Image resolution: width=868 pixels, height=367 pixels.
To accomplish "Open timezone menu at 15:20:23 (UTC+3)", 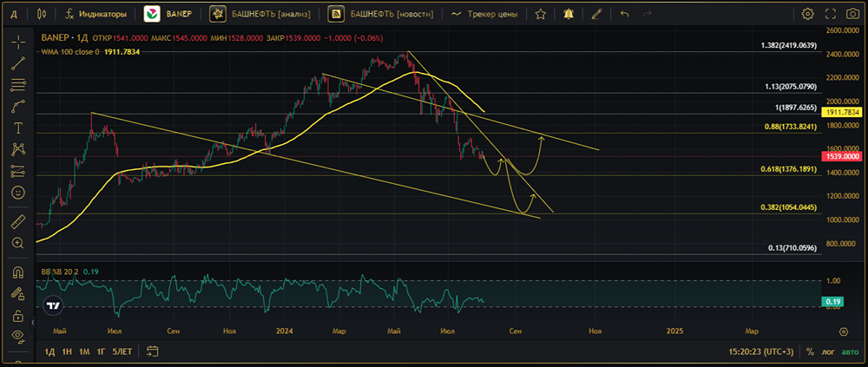I will point(762,351).
